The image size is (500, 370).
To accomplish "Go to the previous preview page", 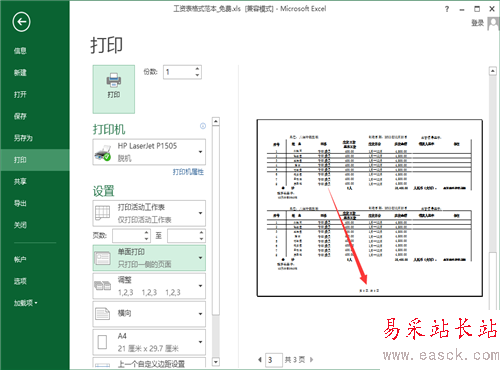I will click(260, 360).
